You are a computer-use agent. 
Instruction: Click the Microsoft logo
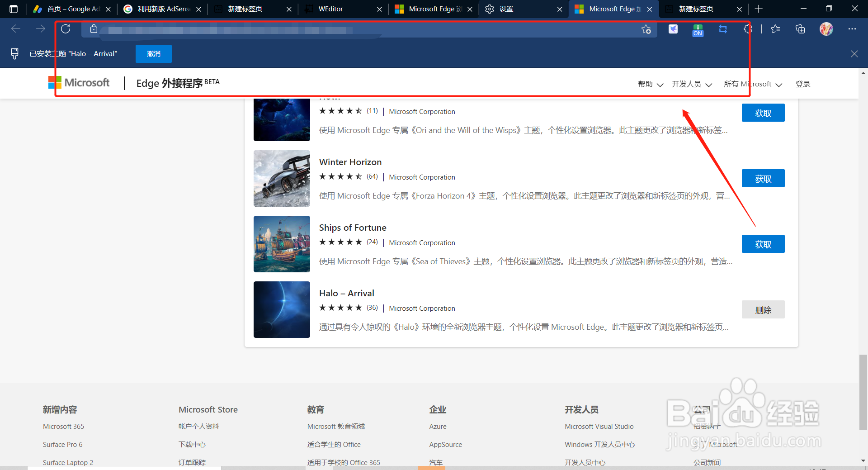[79, 83]
